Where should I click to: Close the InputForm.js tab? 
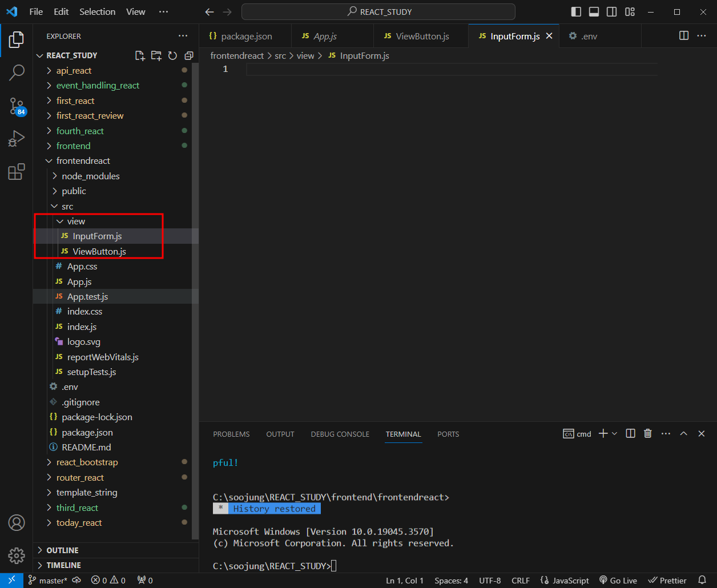[x=549, y=36]
